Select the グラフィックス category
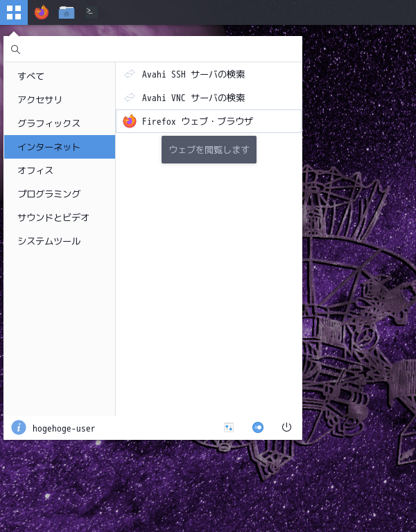Image resolution: width=416 pixels, height=532 pixels. [x=60, y=123]
